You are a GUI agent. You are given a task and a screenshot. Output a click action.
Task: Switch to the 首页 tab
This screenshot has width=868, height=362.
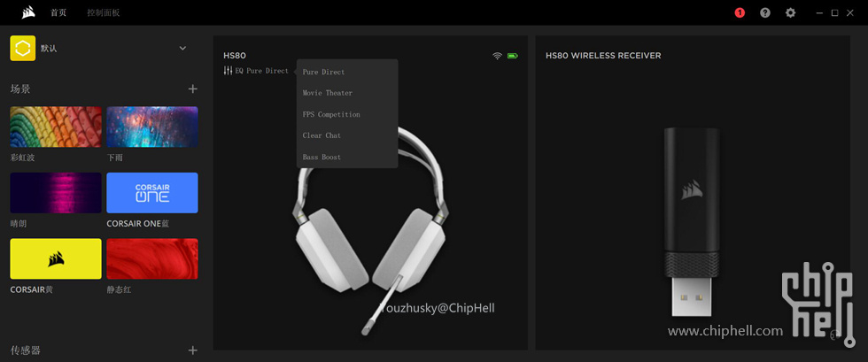[x=58, y=12]
